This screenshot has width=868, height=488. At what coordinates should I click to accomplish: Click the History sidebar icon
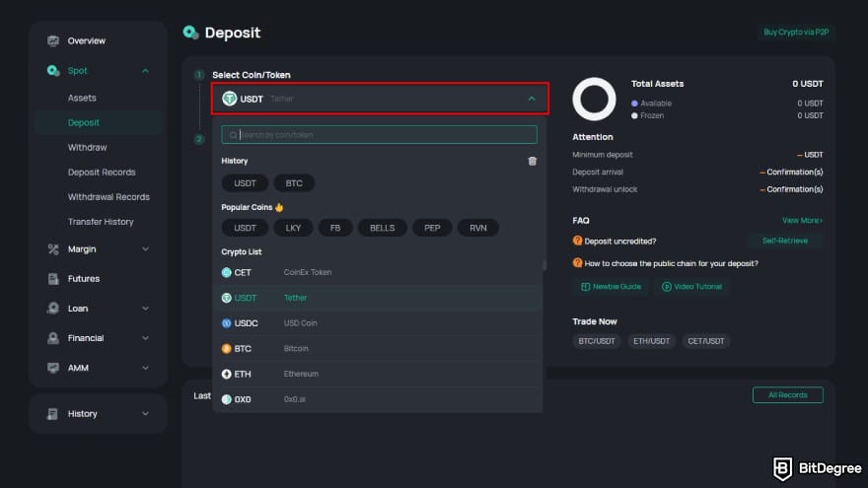click(53, 414)
